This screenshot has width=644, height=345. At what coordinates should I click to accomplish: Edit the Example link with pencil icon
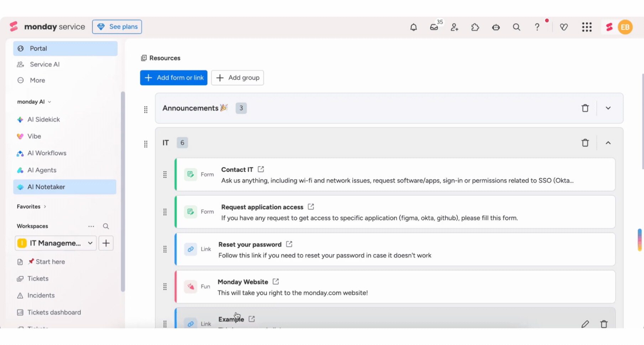585,324
